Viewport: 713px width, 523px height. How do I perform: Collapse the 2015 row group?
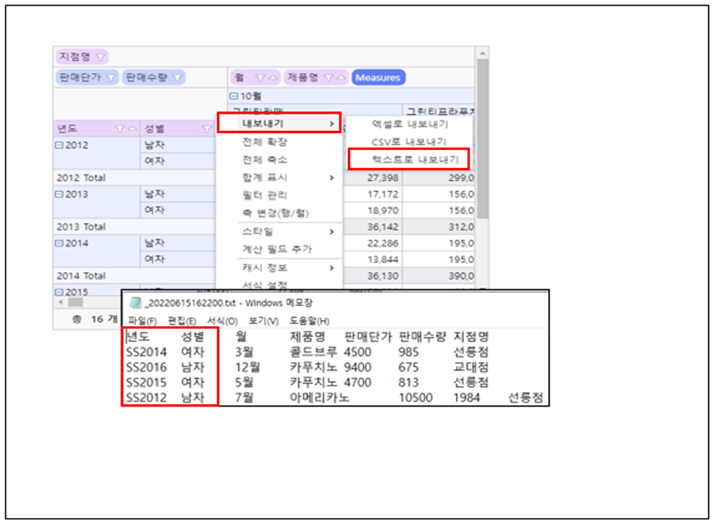59,292
